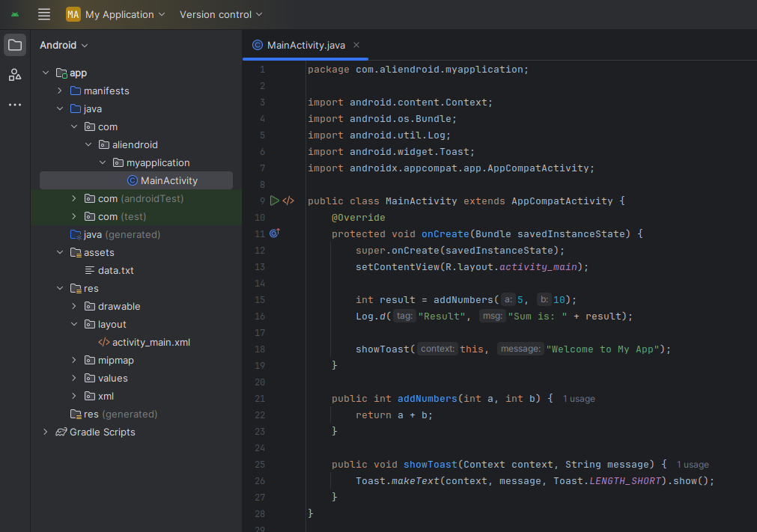Select activity_main.xml in the tree
The height and width of the screenshot is (532, 757).
[136, 343]
